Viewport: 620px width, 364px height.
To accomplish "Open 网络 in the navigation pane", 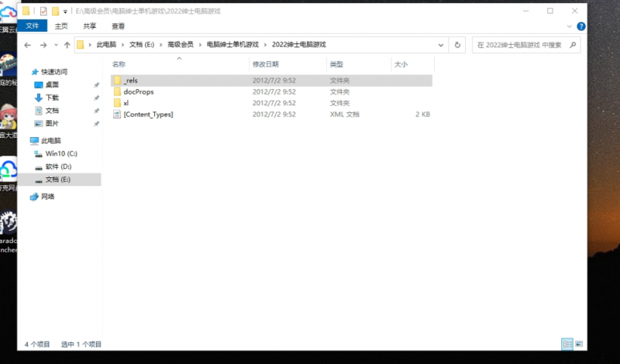I will coord(48,197).
